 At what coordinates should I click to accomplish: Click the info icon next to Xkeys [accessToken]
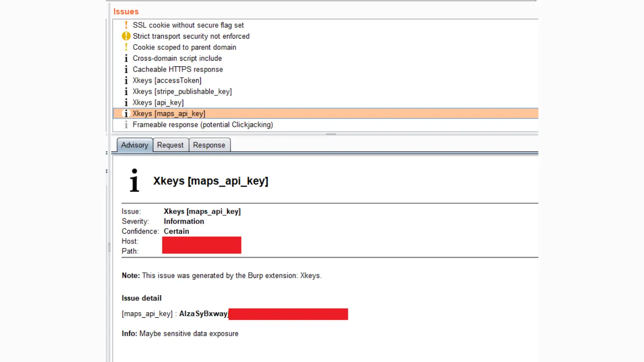pos(126,80)
